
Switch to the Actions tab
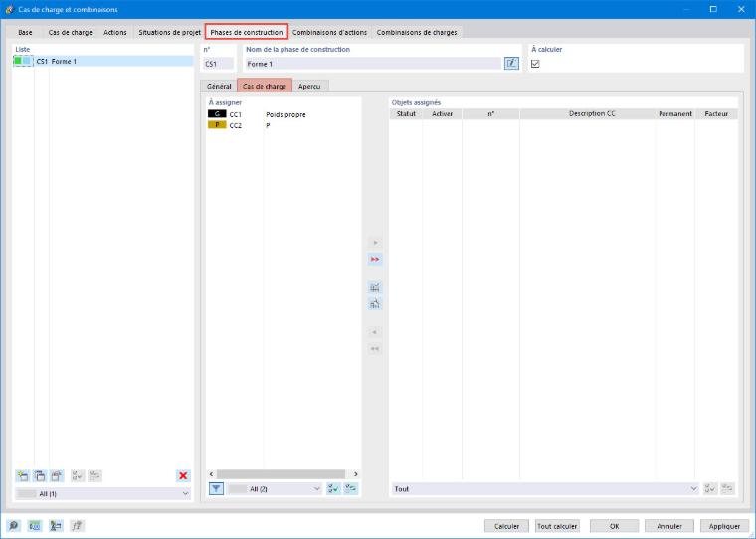click(115, 32)
